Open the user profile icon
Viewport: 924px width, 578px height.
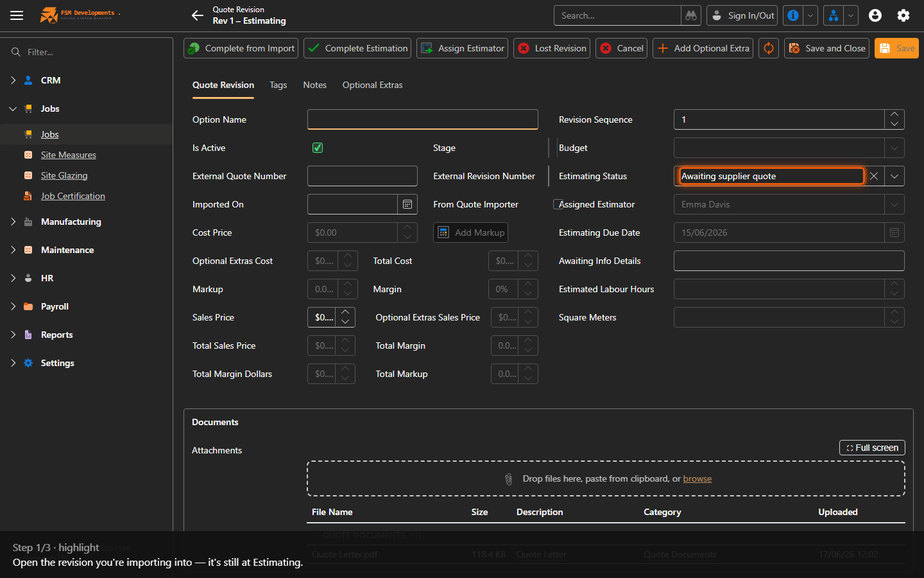pos(875,15)
